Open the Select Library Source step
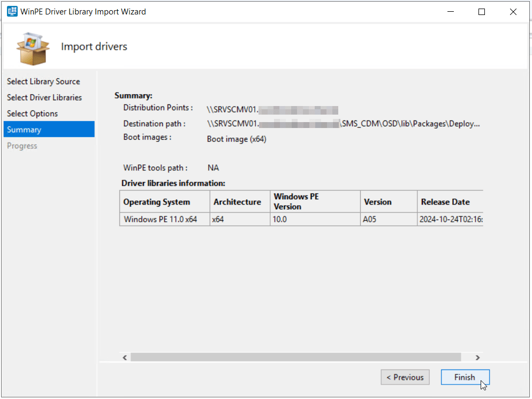532x399 pixels. coord(43,81)
